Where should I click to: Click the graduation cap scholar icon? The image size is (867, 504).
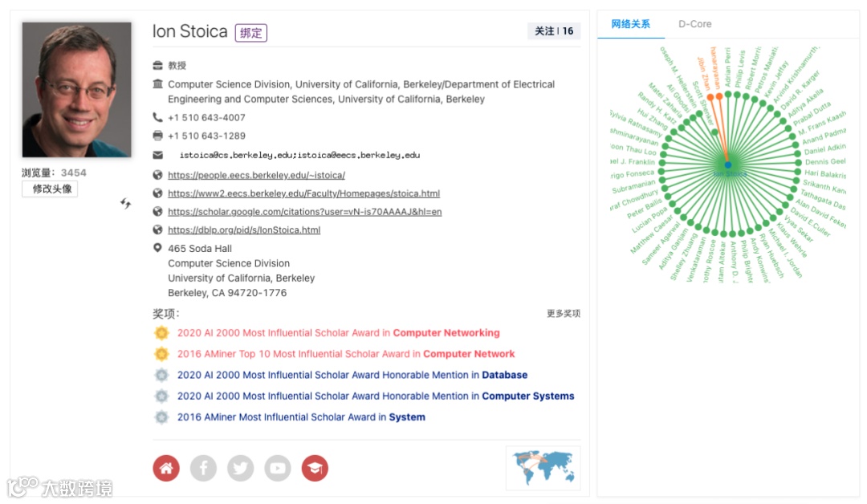click(x=315, y=468)
